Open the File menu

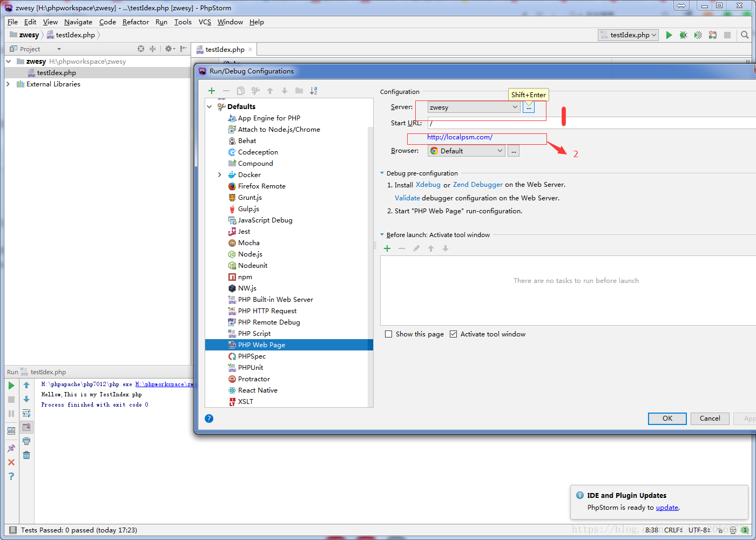click(x=12, y=22)
